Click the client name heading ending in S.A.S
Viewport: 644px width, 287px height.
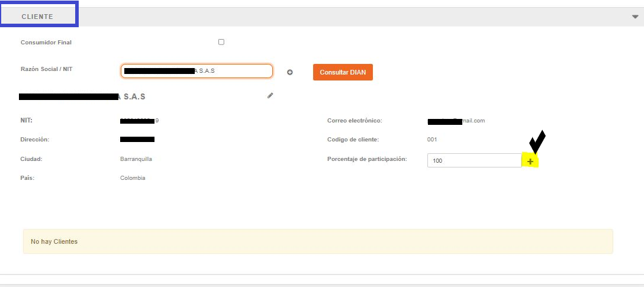[x=82, y=96]
